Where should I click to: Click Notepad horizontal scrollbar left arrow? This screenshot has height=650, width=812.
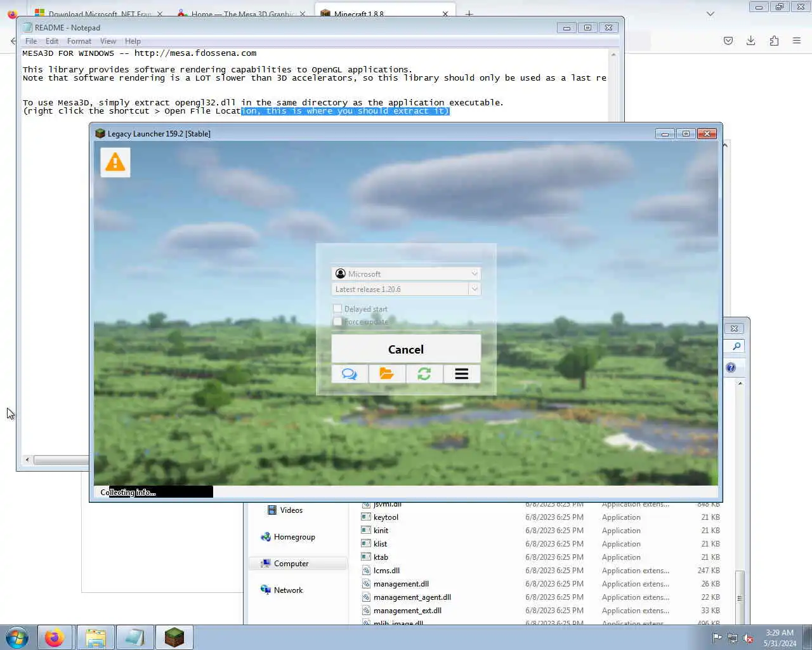27,460
